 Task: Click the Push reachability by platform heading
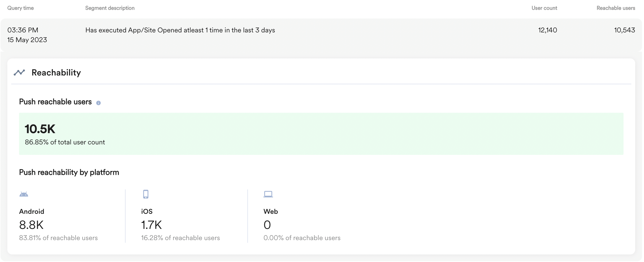(x=69, y=172)
